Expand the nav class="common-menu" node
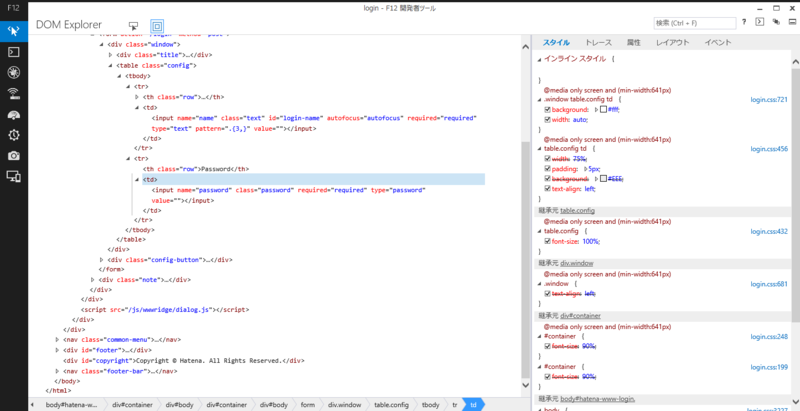The width and height of the screenshot is (800, 411). (x=57, y=339)
